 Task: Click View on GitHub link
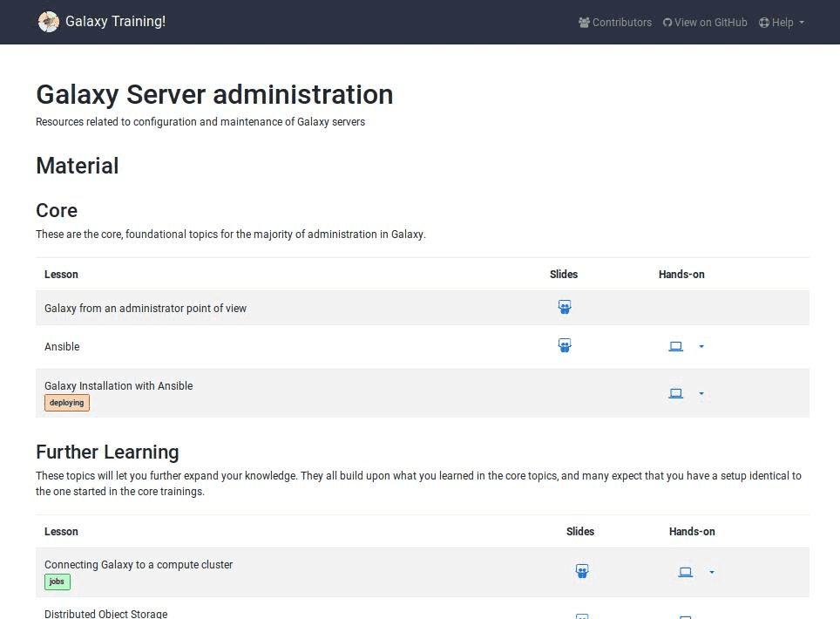[705, 23]
